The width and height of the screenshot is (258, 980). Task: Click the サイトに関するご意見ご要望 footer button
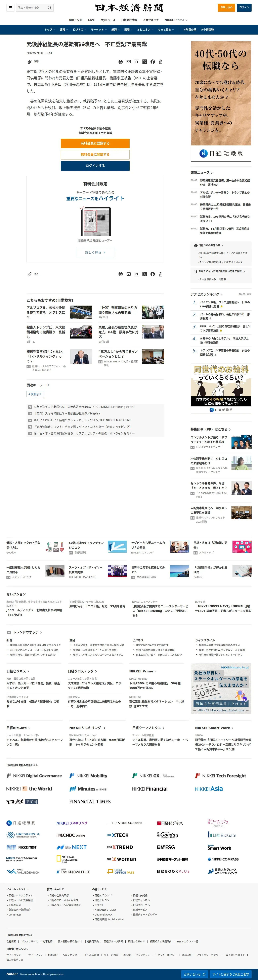[x=231, y=974]
